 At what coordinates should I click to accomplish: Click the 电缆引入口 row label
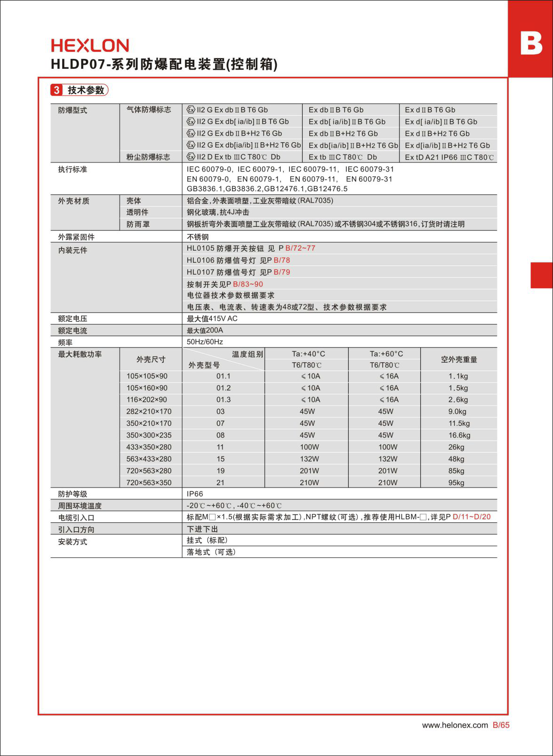tap(76, 518)
